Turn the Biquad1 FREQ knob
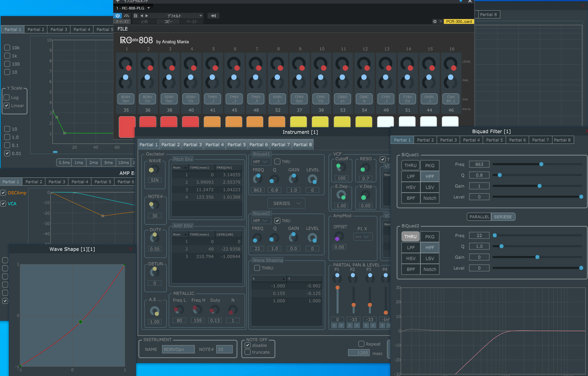The width and height of the screenshot is (588, 376). [258, 179]
